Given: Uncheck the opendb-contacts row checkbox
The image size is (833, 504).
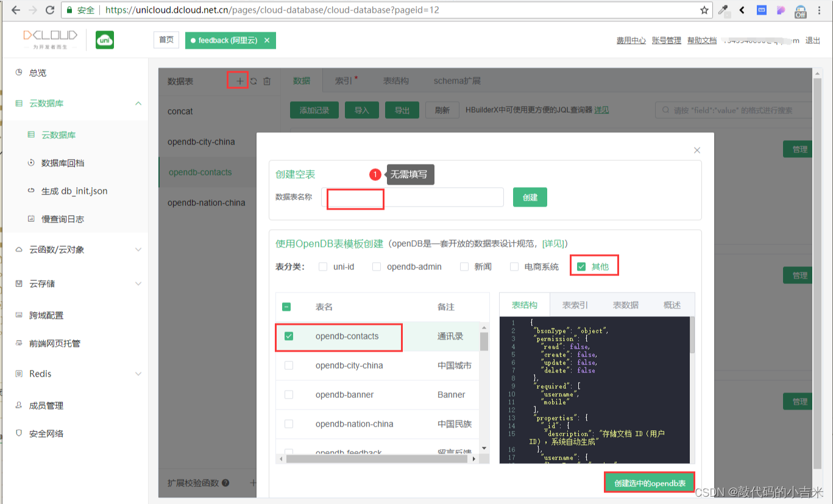Looking at the screenshot, I should tap(289, 336).
